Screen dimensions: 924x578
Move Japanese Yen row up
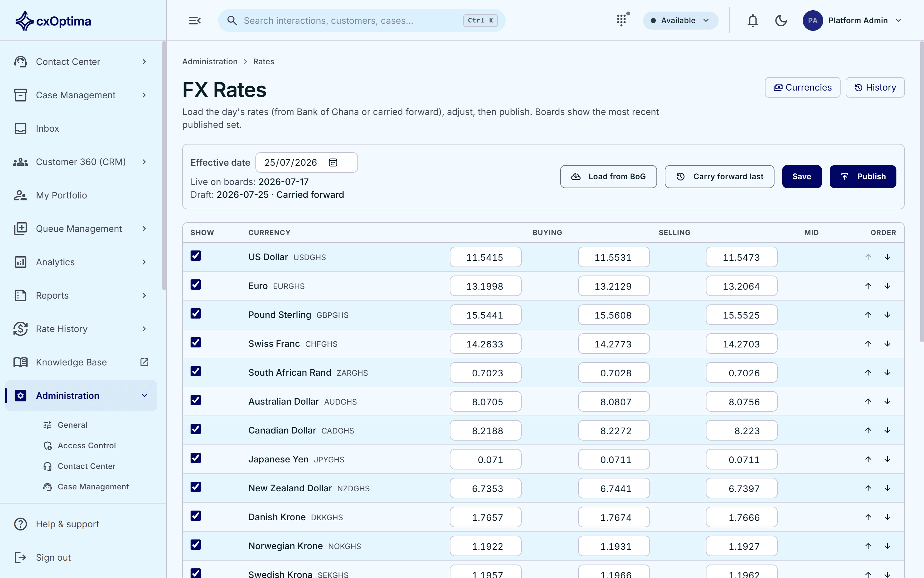pyautogui.click(x=868, y=459)
